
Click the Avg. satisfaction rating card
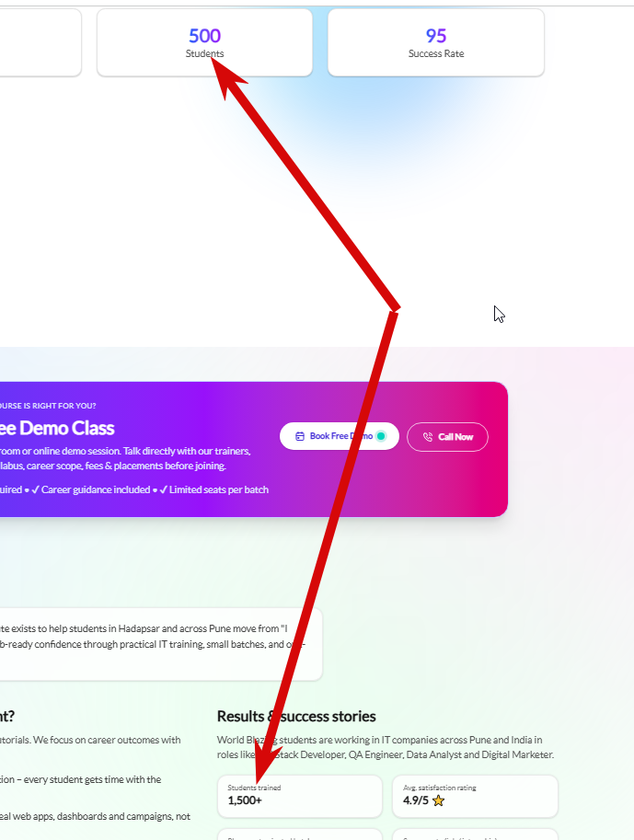click(476, 796)
